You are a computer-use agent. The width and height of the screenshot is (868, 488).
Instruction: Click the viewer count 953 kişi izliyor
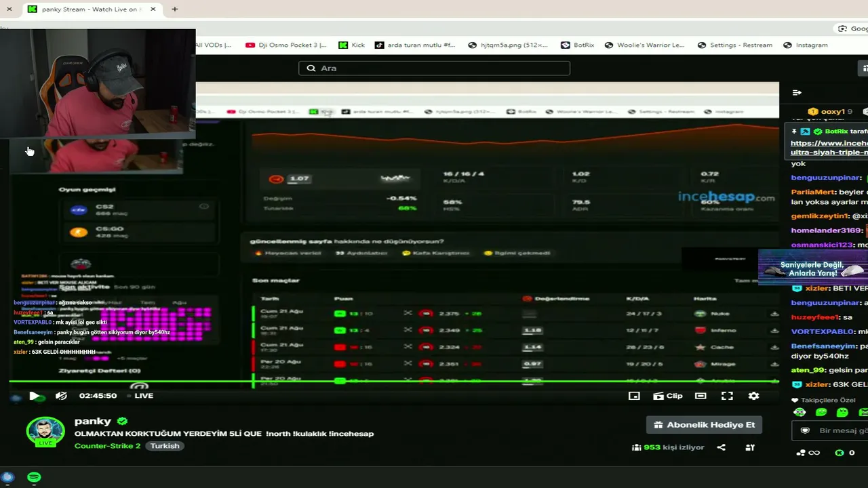click(668, 447)
